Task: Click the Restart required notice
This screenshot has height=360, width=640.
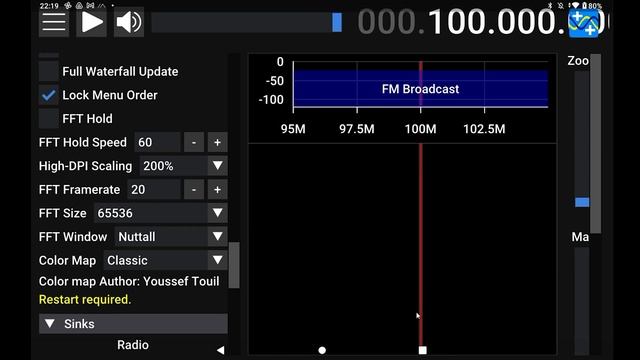Action: 85,300
